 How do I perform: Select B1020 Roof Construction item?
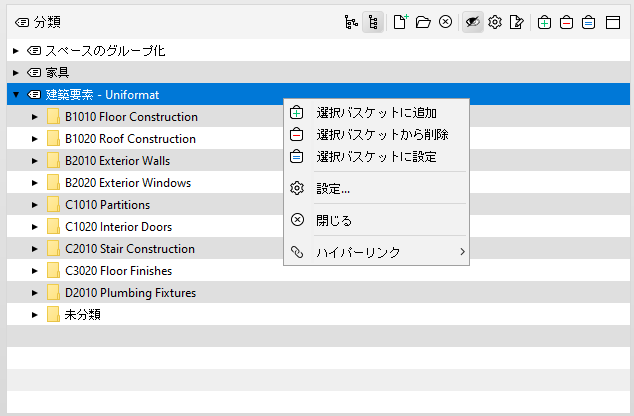tap(130, 139)
